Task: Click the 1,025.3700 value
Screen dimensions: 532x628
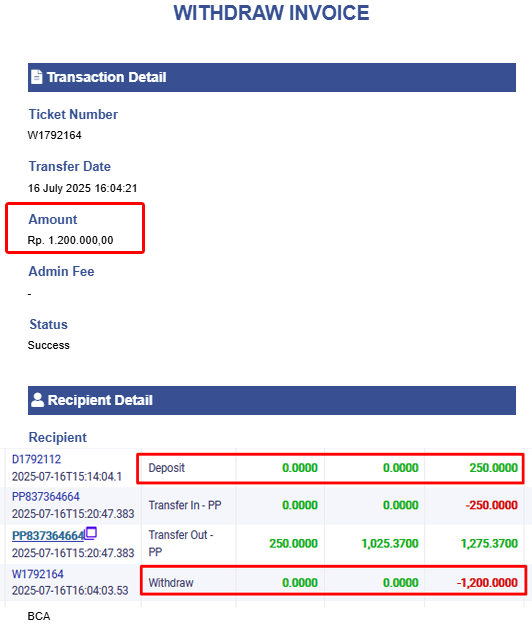Action: coord(390,543)
